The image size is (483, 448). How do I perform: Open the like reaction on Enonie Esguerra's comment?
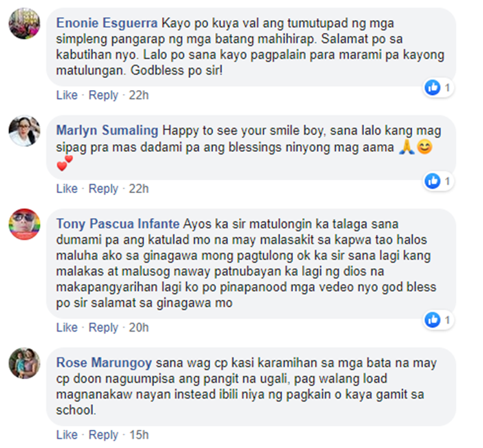point(438,88)
